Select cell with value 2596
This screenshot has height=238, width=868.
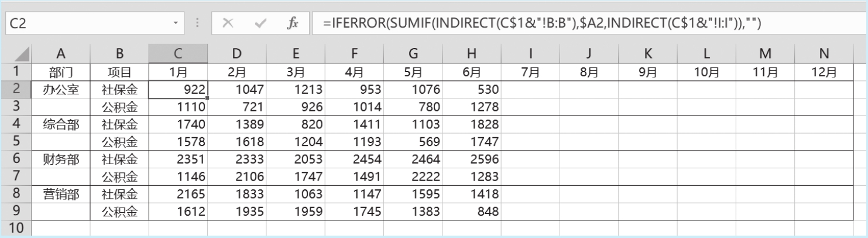(472, 159)
